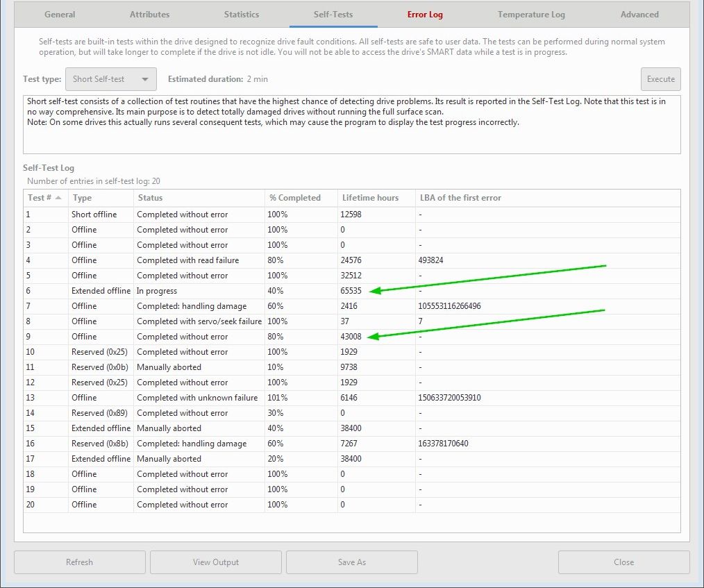Click the Execute button
Screen dimensions: 704x588
pos(660,79)
